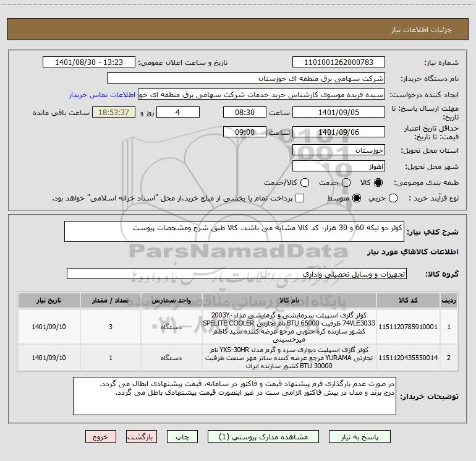Click کد کالا column header
The width and height of the screenshot is (476, 461).
[x=408, y=300]
